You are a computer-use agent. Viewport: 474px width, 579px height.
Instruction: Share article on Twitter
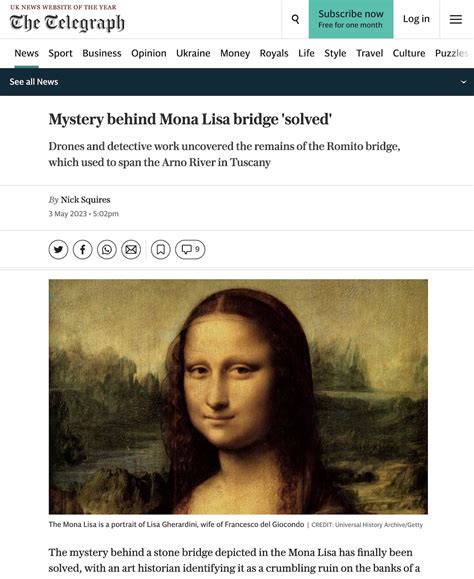58,250
